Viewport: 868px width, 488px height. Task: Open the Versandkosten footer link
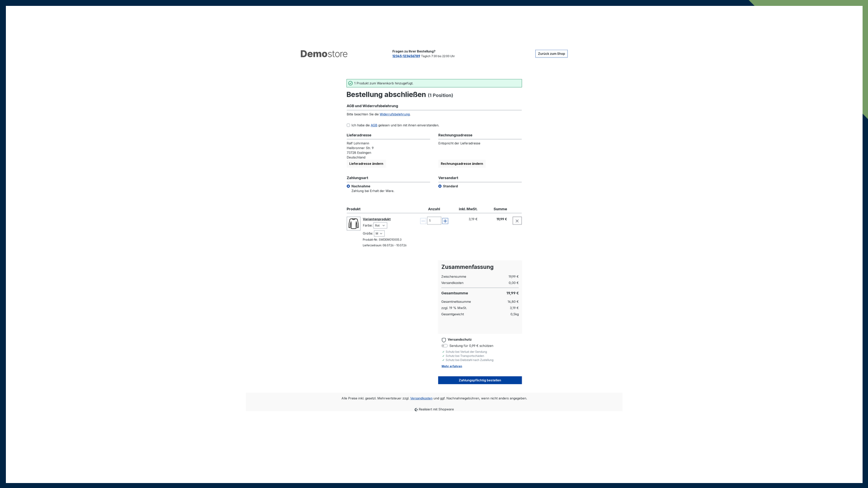pos(421,399)
